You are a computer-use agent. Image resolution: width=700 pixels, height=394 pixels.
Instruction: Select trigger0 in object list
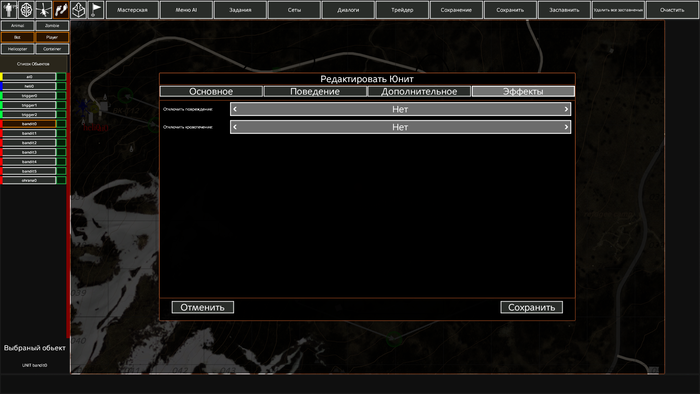(x=29, y=95)
